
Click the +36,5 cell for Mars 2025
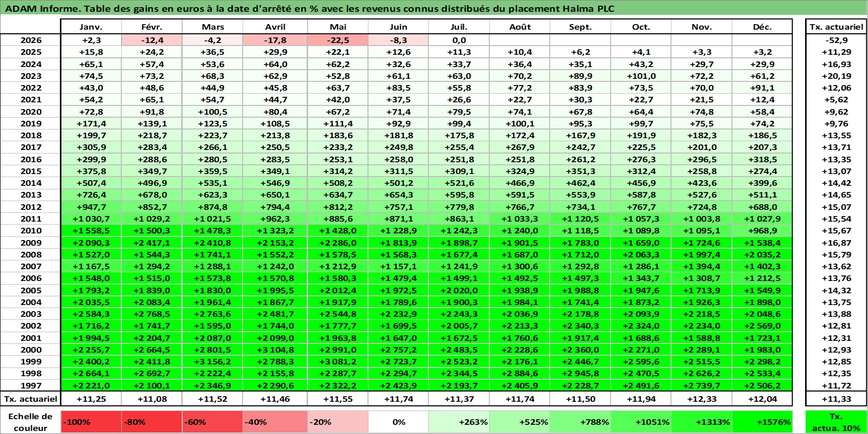click(212, 52)
